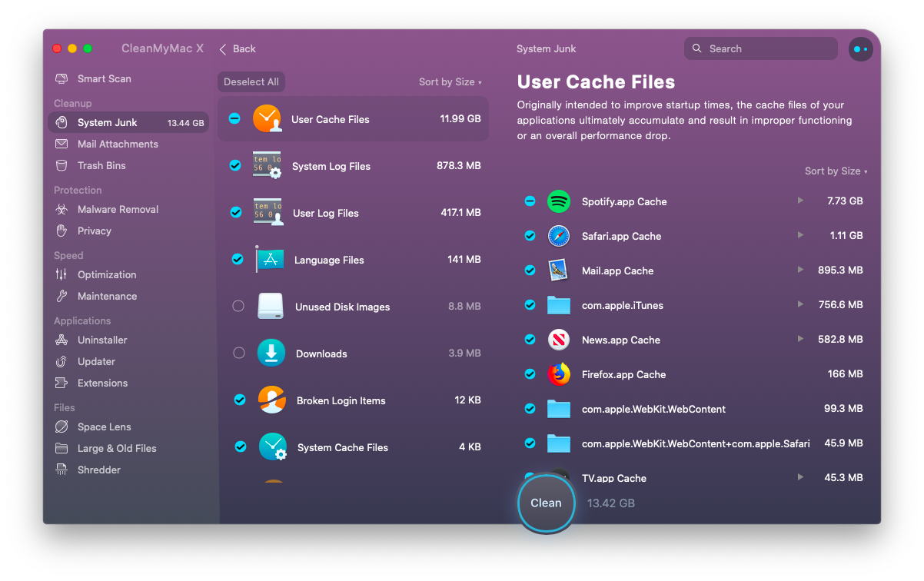
Task: Click the Uninstaller icon in sidebar
Action: (x=61, y=340)
